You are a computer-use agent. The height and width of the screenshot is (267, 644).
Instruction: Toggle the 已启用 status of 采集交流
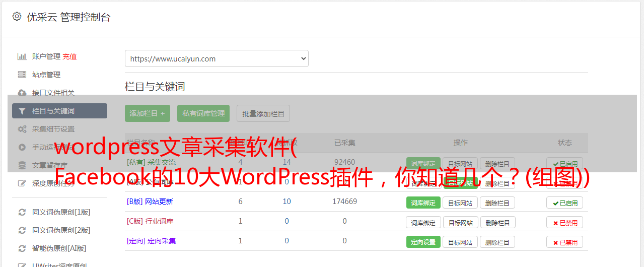pos(565,163)
